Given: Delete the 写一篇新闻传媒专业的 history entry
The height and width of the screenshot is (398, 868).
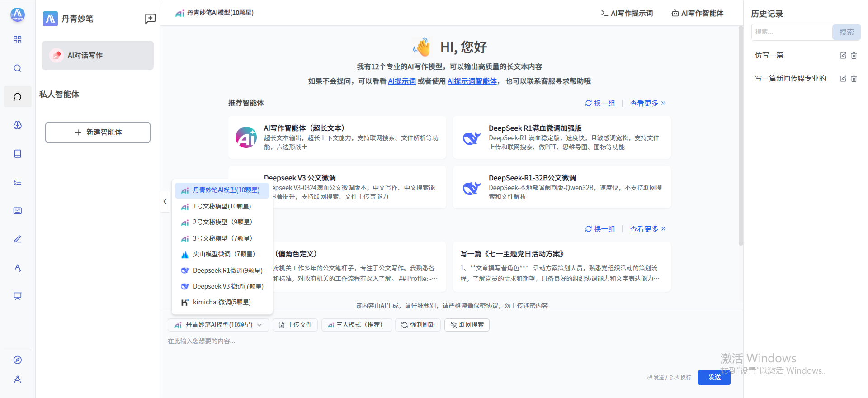Looking at the screenshot, I should pos(854,79).
